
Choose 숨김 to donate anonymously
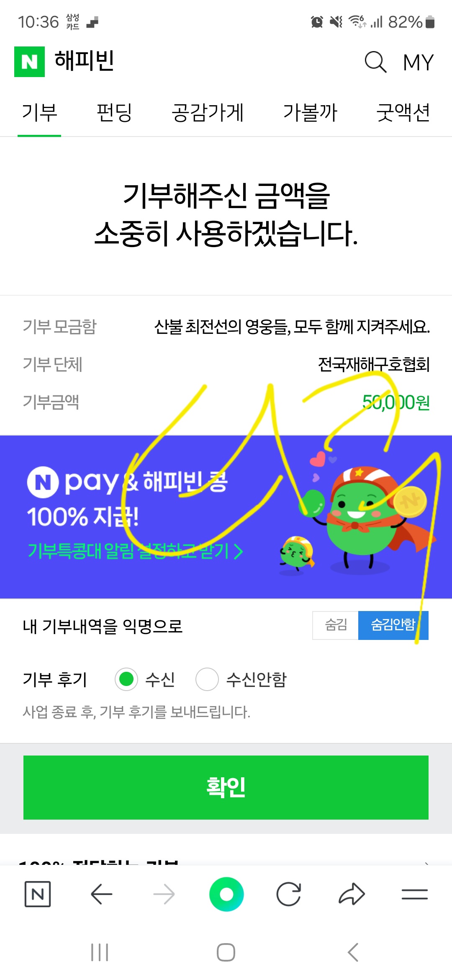point(336,625)
